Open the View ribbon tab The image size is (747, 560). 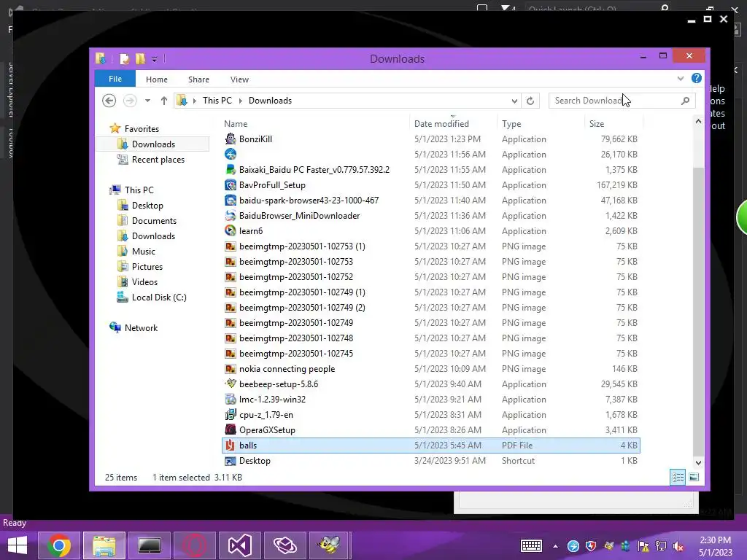click(239, 79)
